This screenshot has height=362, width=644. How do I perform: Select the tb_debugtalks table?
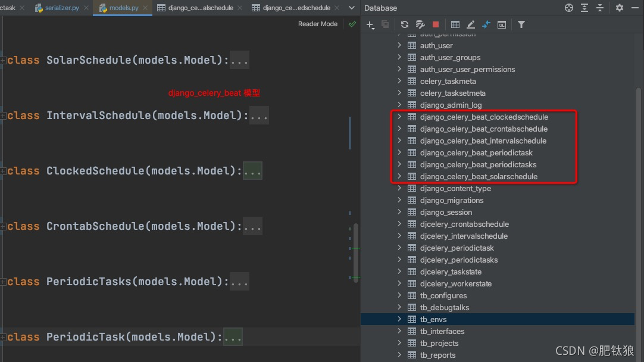pyautogui.click(x=445, y=308)
